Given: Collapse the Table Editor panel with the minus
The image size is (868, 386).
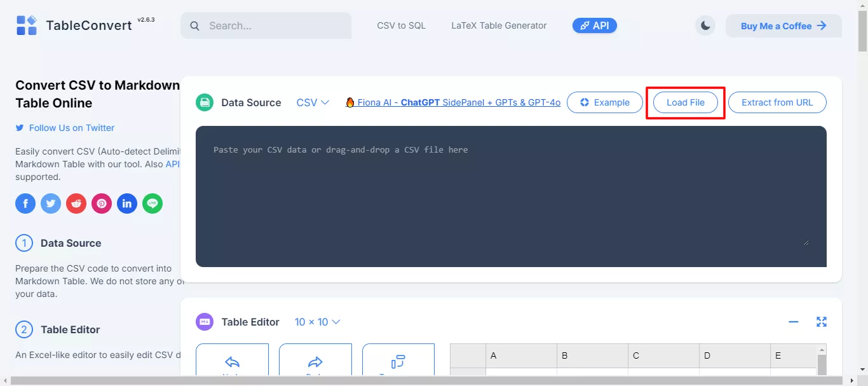Looking at the screenshot, I should coord(793,322).
